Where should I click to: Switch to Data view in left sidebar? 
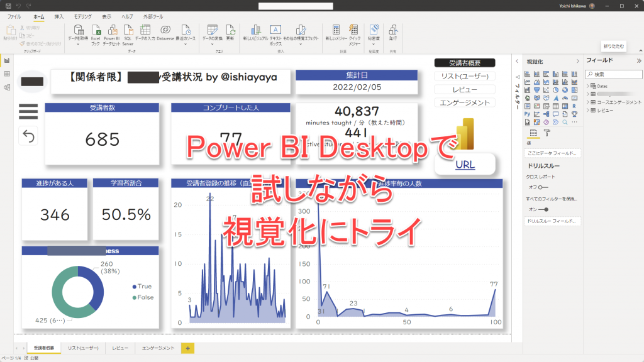(x=7, y=74)
